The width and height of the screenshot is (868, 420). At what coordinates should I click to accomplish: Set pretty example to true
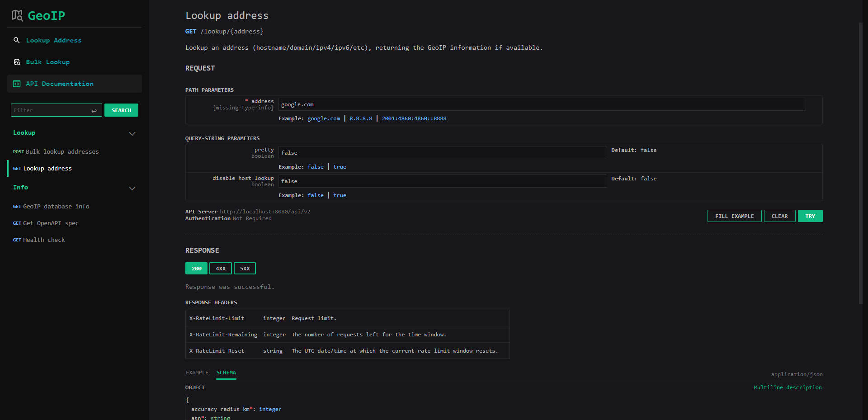[340, 167]
